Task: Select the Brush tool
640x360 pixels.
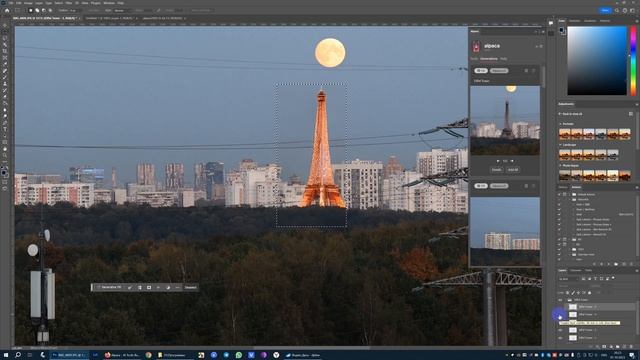Action: pos(5,77)
